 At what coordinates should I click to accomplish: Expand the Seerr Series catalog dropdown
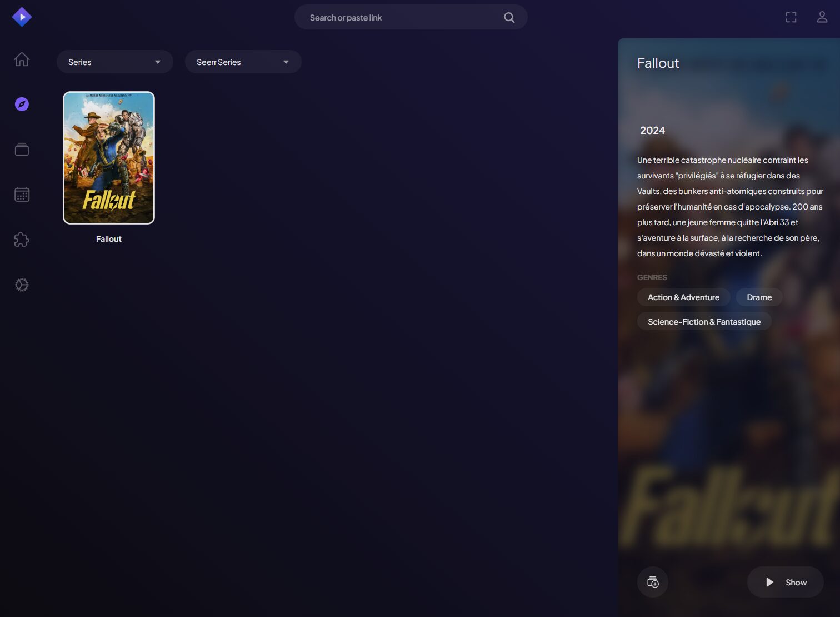pos(243,62)
